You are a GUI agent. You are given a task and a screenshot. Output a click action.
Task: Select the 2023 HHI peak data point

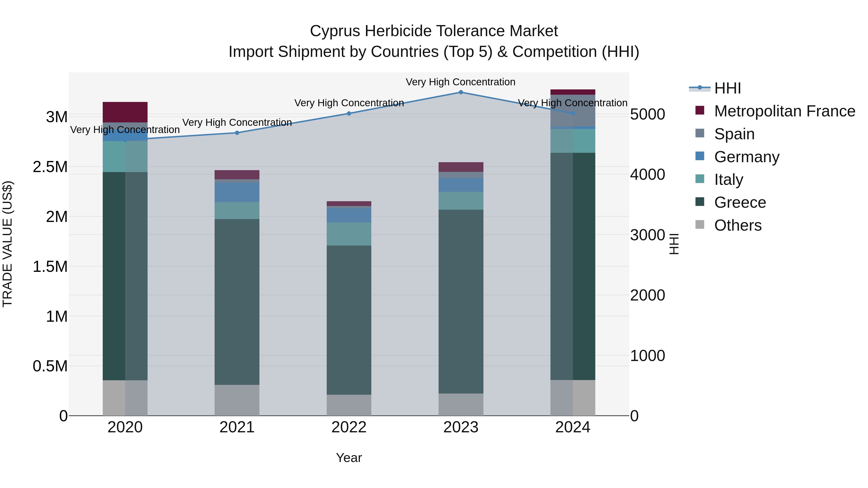coord(461,92)
